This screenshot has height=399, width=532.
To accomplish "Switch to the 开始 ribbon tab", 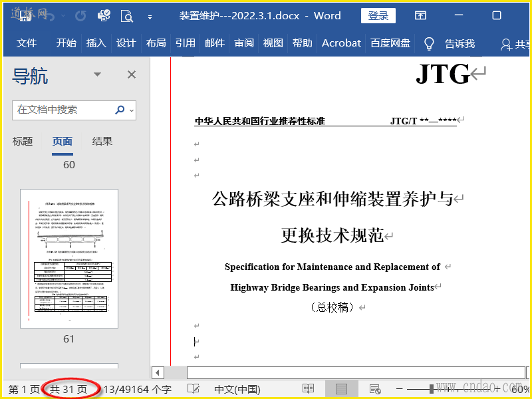I will tap(66, 43).
